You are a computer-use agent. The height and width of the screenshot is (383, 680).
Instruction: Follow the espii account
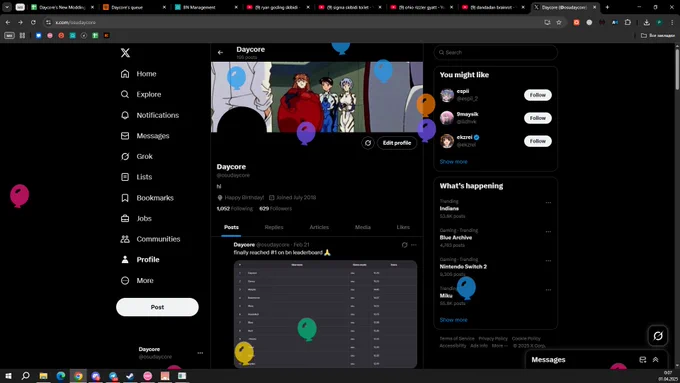(x=538, y=95)
